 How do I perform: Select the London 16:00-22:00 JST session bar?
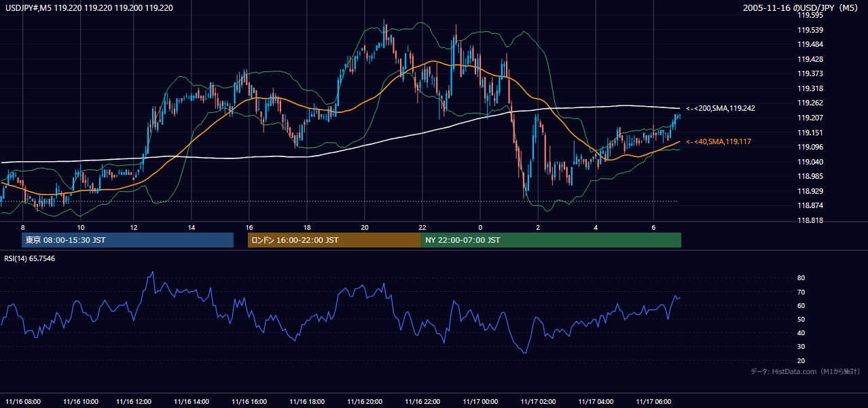(334, 240)
